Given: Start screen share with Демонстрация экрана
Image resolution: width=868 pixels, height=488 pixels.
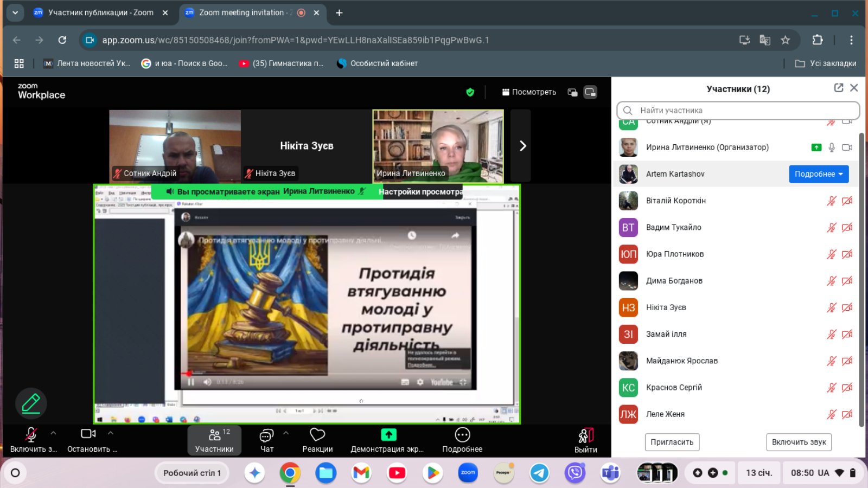Looking at the screenshot, I should (x=387, y=440).
